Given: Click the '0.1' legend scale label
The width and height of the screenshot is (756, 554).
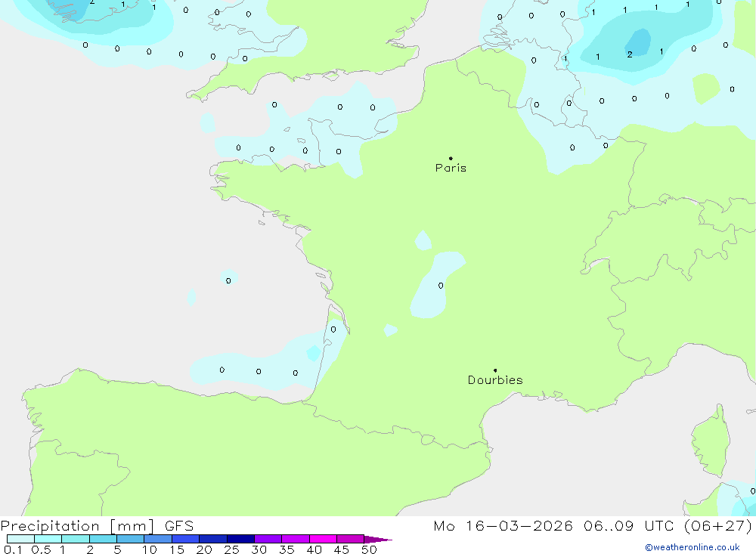Looking at the screenshot, I should pos(13,549).
